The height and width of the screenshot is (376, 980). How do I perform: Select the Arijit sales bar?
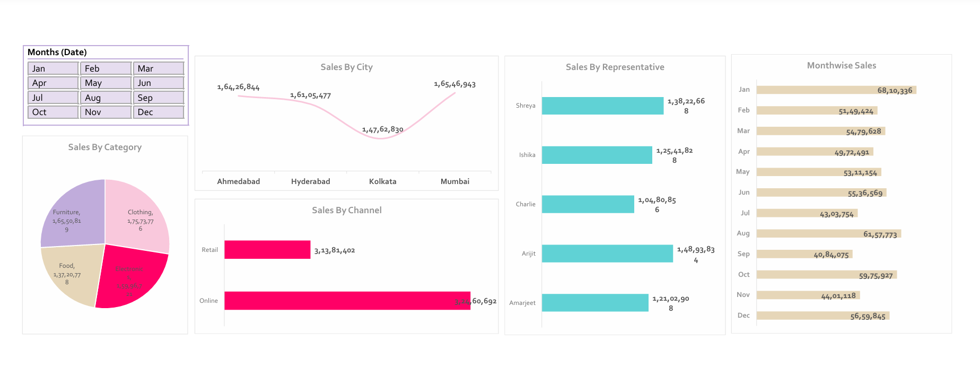coord(607,253)
